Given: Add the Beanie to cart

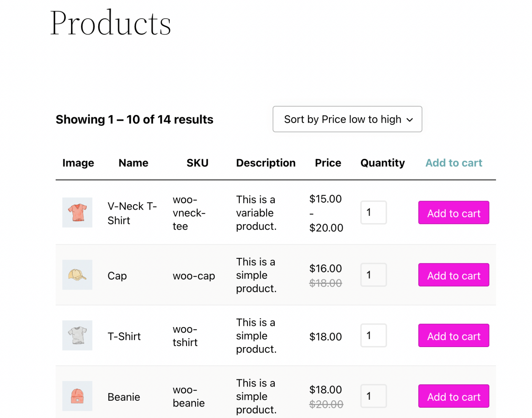Looking at the screenshot, I should point(453,396).
